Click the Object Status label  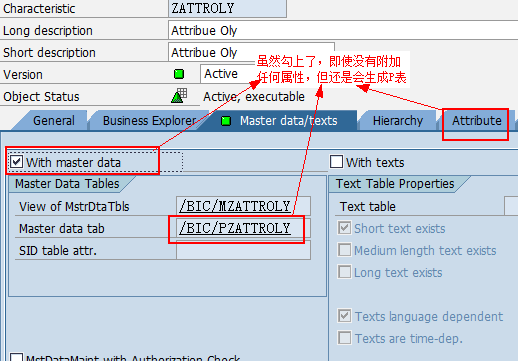pos(41,97)
